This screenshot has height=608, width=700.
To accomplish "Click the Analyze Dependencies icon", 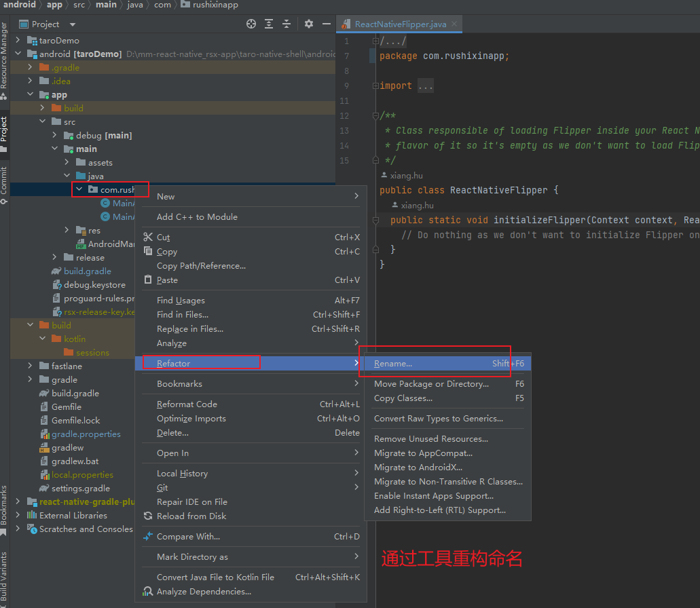I will [148, 592].
